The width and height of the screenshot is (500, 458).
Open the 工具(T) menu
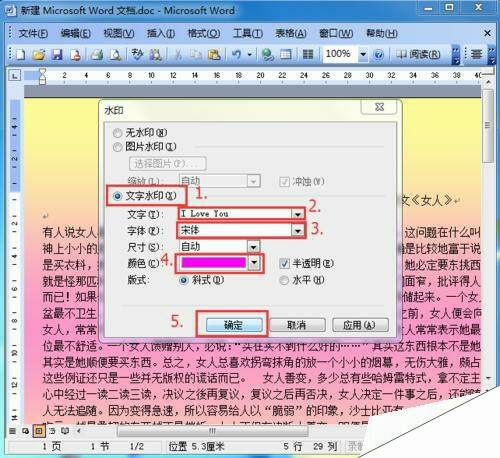(248, 33)
